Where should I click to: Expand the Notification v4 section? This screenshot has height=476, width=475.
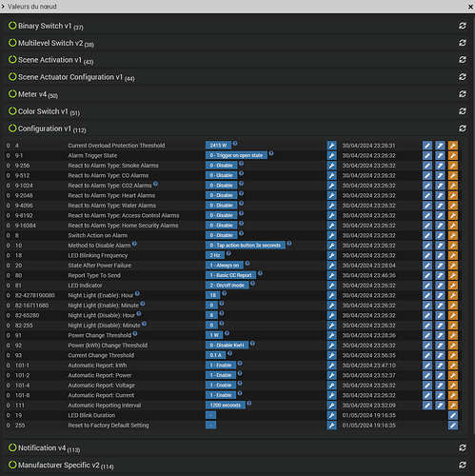pos(43,447)
